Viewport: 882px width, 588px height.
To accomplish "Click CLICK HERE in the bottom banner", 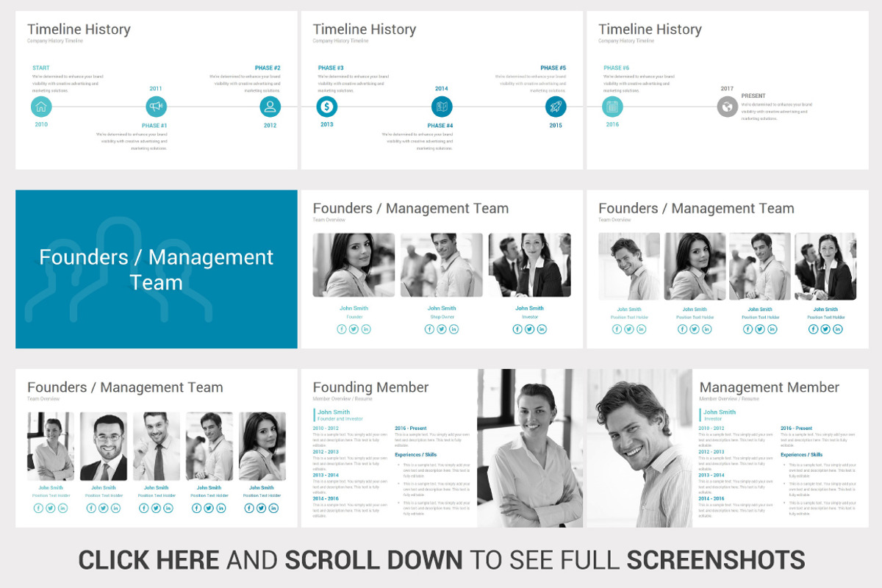I will pyautogui.click(x=148, y=560).
